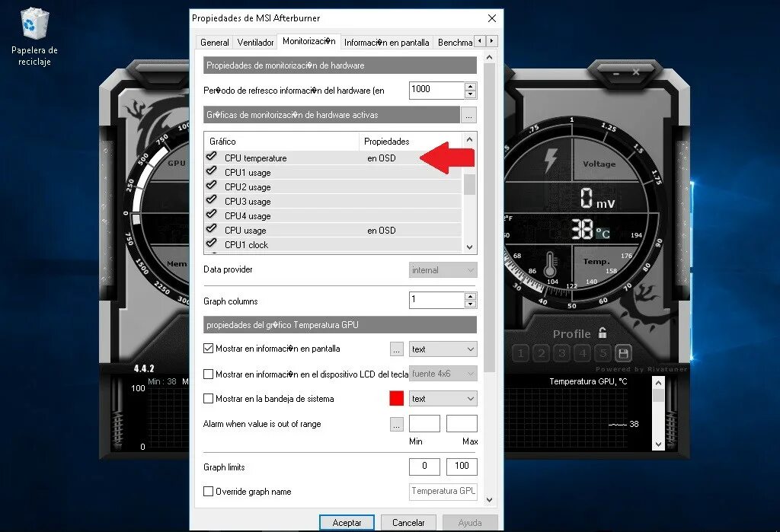The width and height of the screenshot is (780, 532).
Task: Click the alarm Max value field
Action: tap(462, 424)
